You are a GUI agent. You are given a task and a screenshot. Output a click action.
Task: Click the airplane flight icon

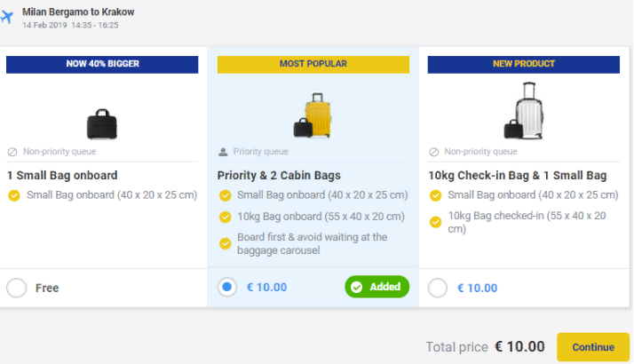point(7,17)
